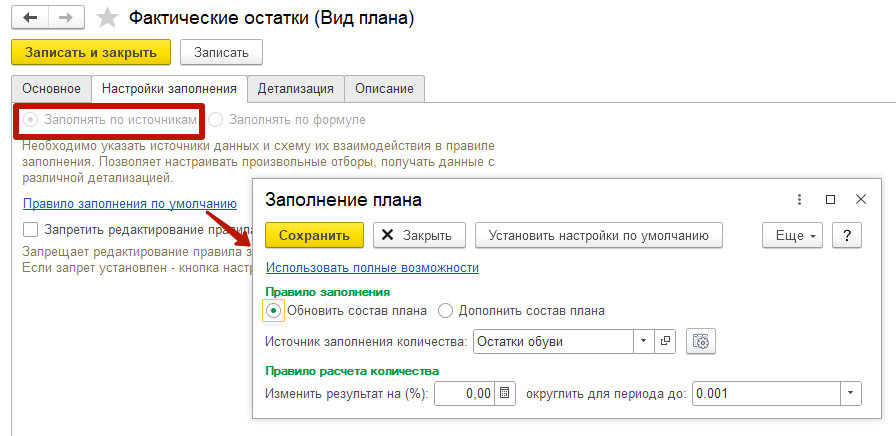Select the Заполнять по источникам radio option
Image resolution: width=896 pixels, height=436 pixels.
point(111,120)
